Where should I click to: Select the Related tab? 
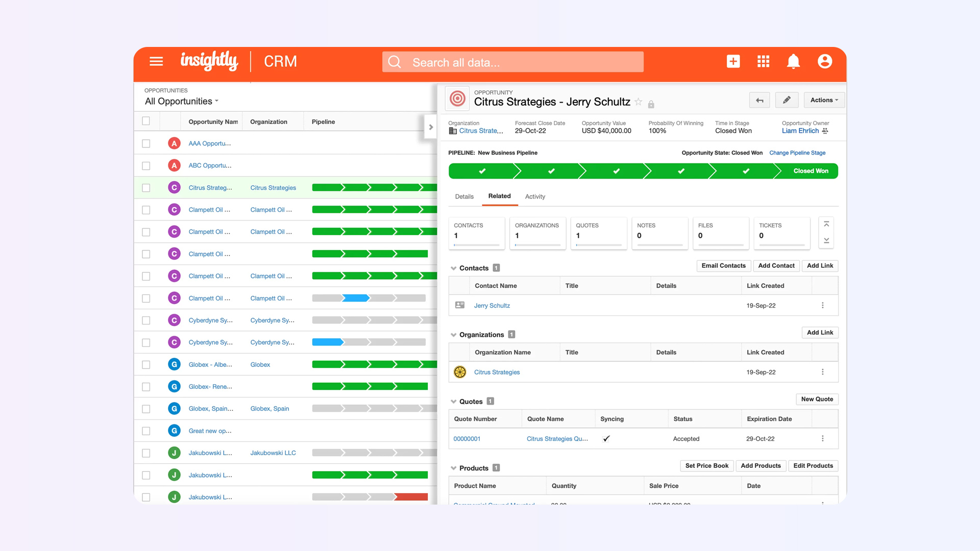[499, 196]
